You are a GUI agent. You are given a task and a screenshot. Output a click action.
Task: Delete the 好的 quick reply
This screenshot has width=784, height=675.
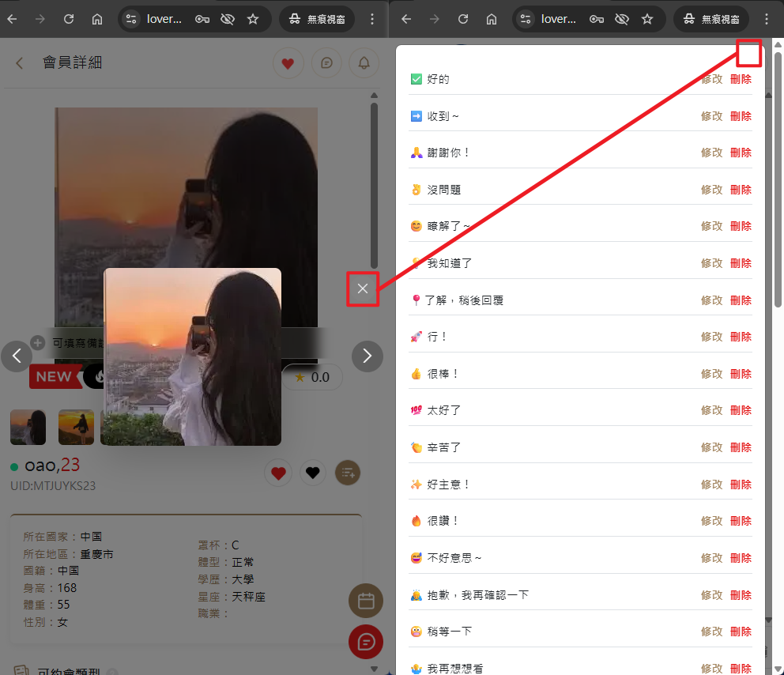[741, 79]
